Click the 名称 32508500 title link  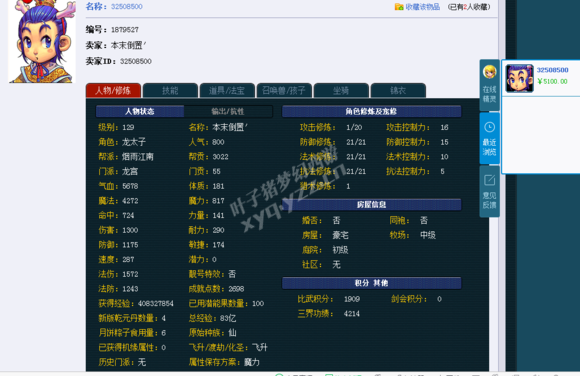coord(127,7)
